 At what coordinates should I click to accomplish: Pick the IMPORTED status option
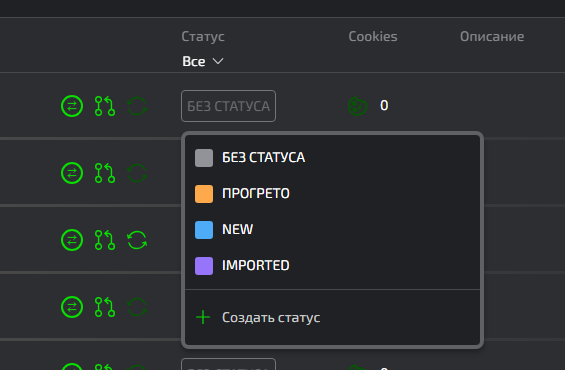coord(332,266)
